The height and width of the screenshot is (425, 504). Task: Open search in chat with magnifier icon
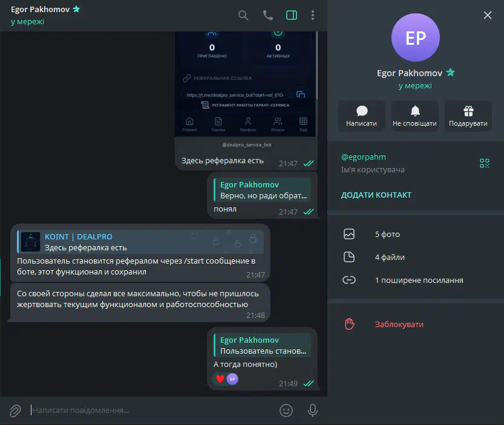coord(243,16)
